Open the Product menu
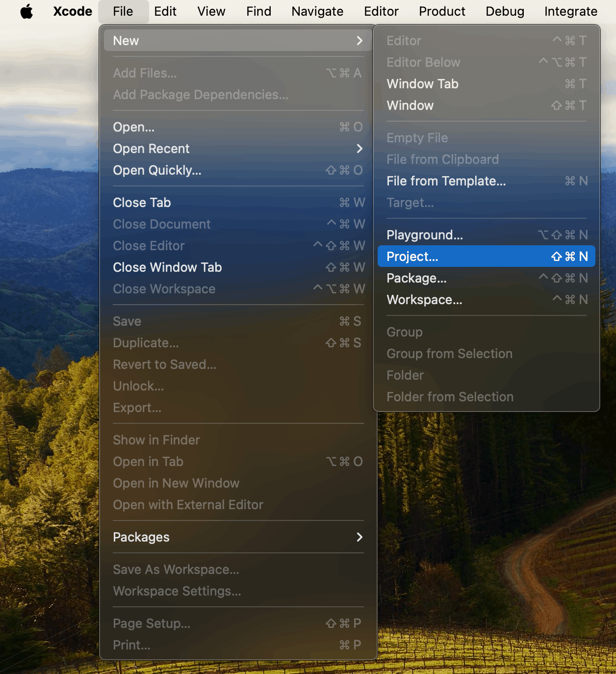 tap(442, 11)
